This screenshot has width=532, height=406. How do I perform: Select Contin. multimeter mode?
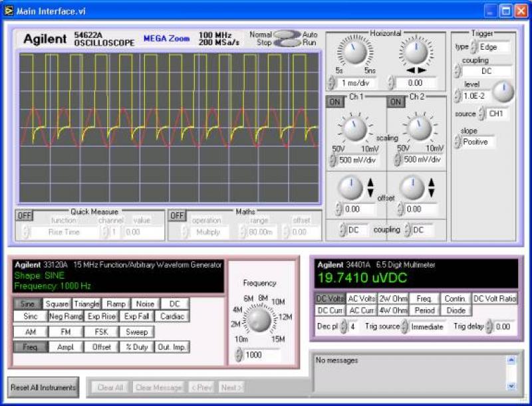pos(456,298)
